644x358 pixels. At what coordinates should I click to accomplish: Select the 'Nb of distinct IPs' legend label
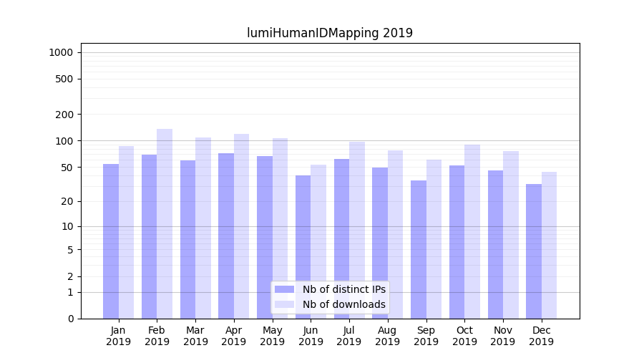click(343, 289)
